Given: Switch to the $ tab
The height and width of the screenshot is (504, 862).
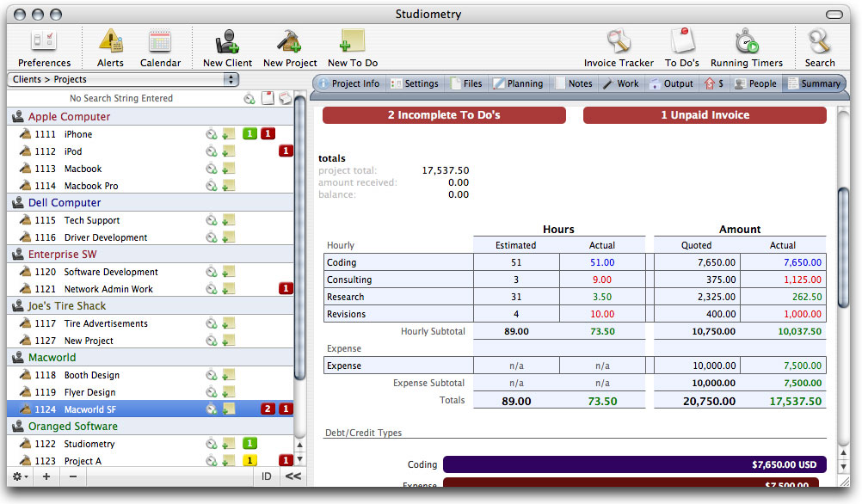Looking at the screenshot, I should click(x=714, y=83).
